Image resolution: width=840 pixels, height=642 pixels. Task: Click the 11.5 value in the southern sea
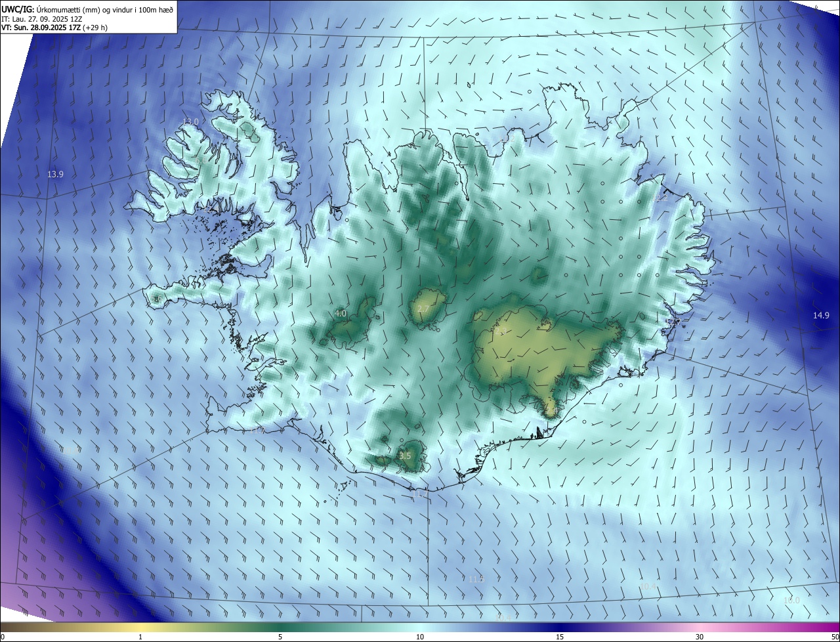click(x=476, y=579)
